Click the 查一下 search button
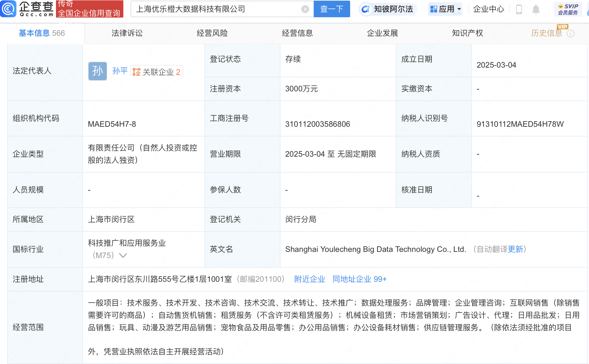The height and width of the screenshot is (364, 589). [x=332, y=9]
